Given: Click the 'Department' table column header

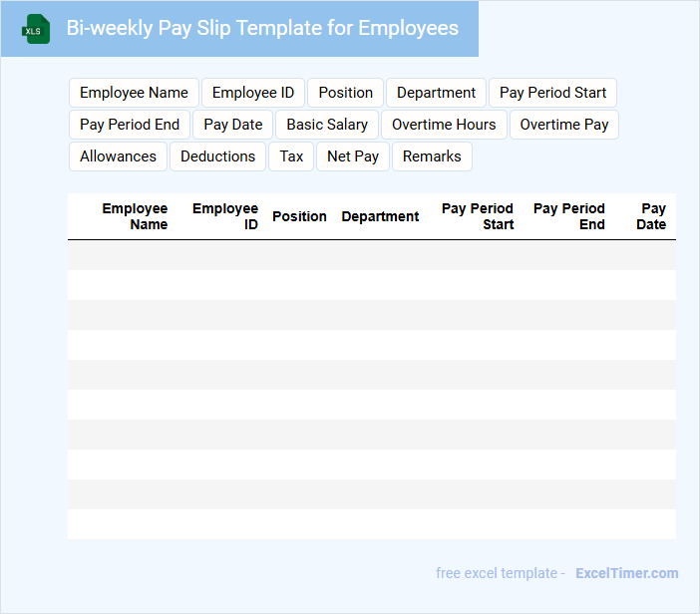Looking at the screenshot, I should coord(380,216).
